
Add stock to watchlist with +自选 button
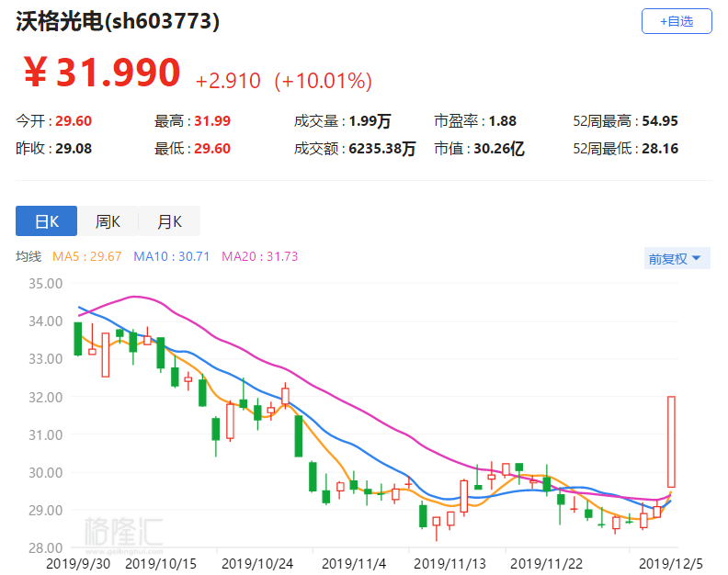click(x=677, y=21)
